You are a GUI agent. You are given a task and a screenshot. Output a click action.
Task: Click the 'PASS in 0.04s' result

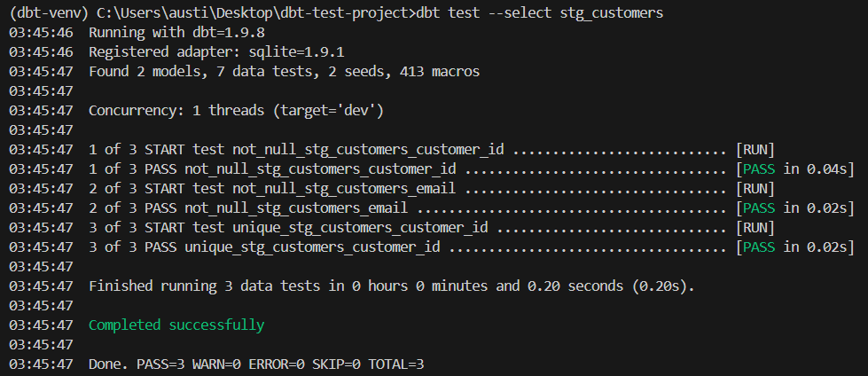(x=795, y=169)
